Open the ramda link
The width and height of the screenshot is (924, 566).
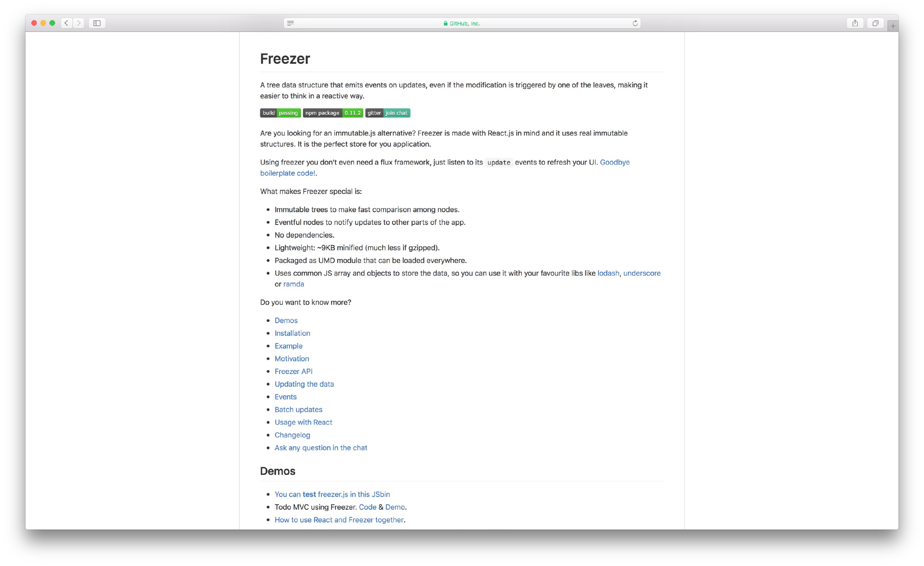pyautogui.click(x=294, y=284)
